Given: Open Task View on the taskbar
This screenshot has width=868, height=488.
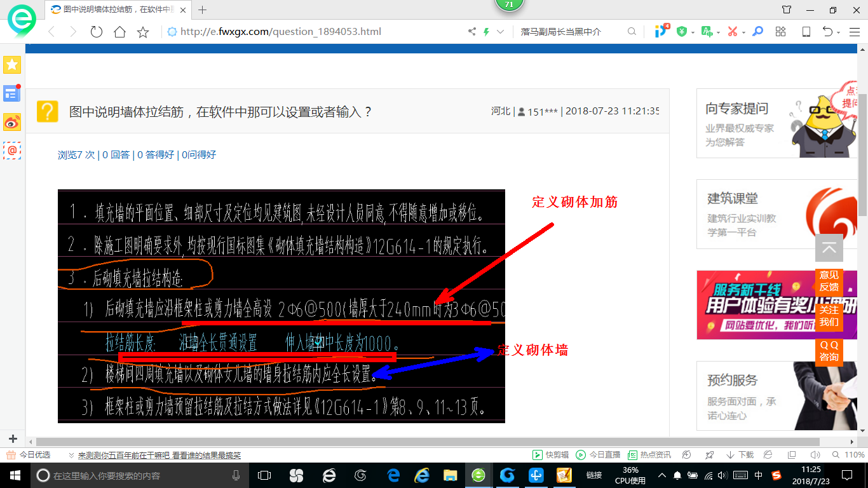Looking at the screenshot, I should point(264,475).
